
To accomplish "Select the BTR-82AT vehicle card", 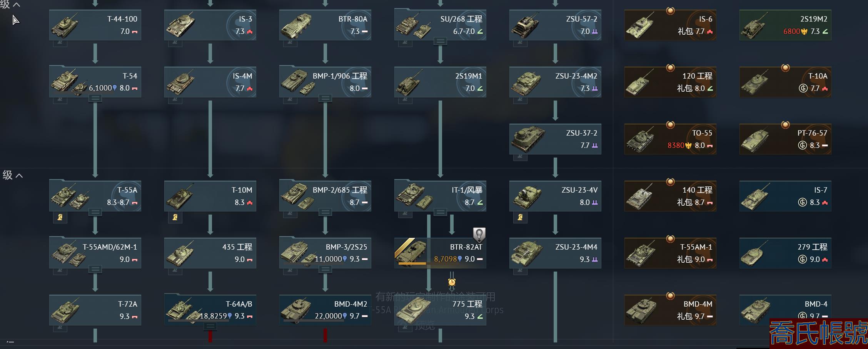I will point(440,253).
